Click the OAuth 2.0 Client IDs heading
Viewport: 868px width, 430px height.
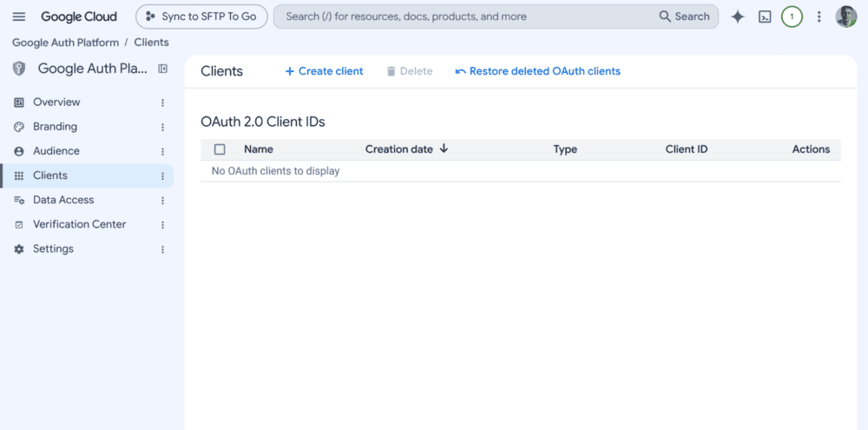263,122
